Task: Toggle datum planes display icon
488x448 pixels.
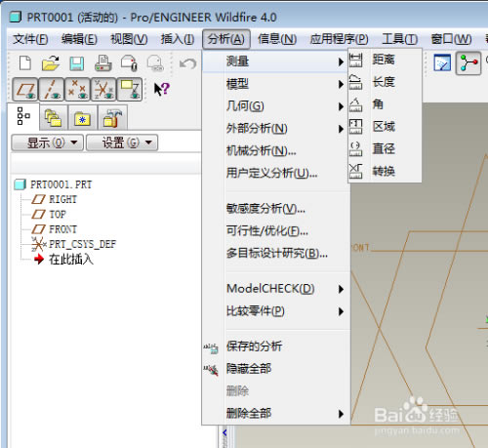Action: point(25,89)
